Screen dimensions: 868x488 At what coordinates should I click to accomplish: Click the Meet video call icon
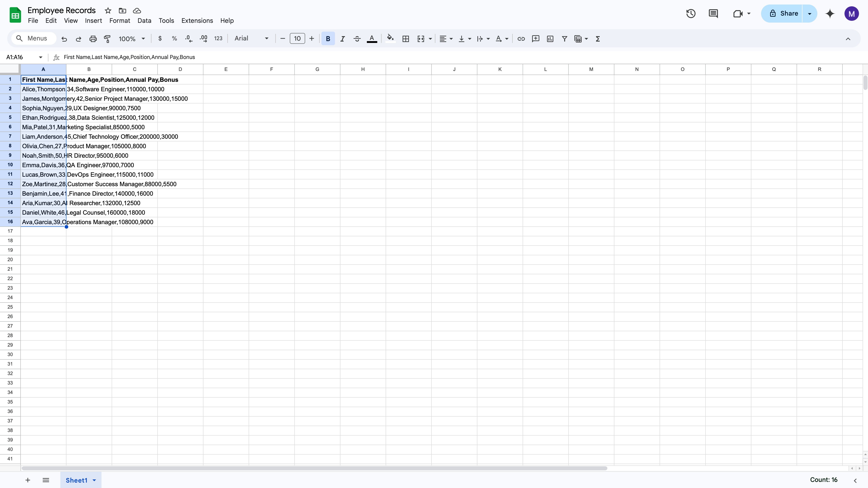[738, 14]
